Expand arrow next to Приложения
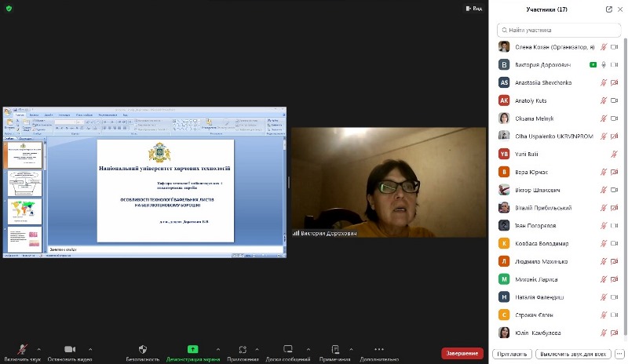This screenshot has height=364, width=628. (257, 349)
